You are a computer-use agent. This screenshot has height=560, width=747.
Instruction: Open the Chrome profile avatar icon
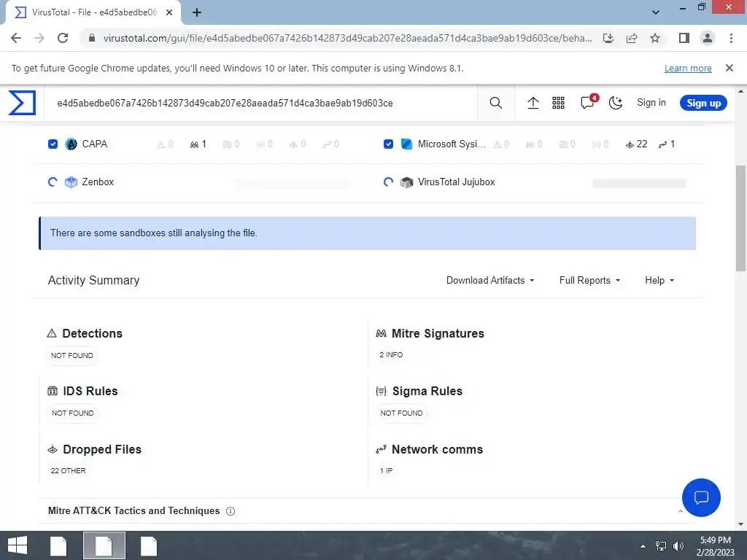pos(708,38)
